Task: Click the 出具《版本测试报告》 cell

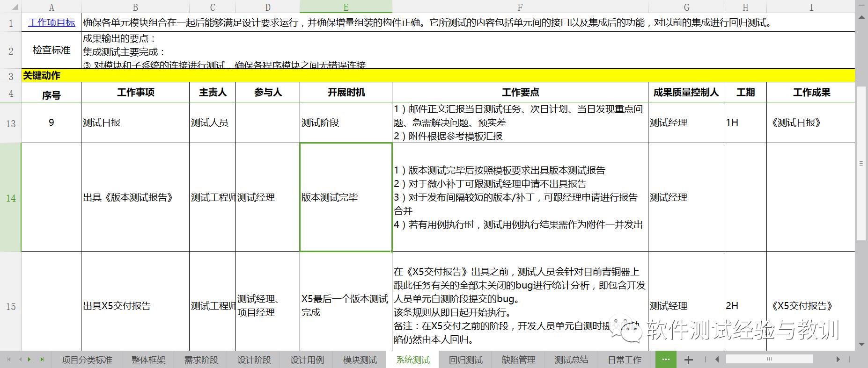Action: click(x=135, y=197)
